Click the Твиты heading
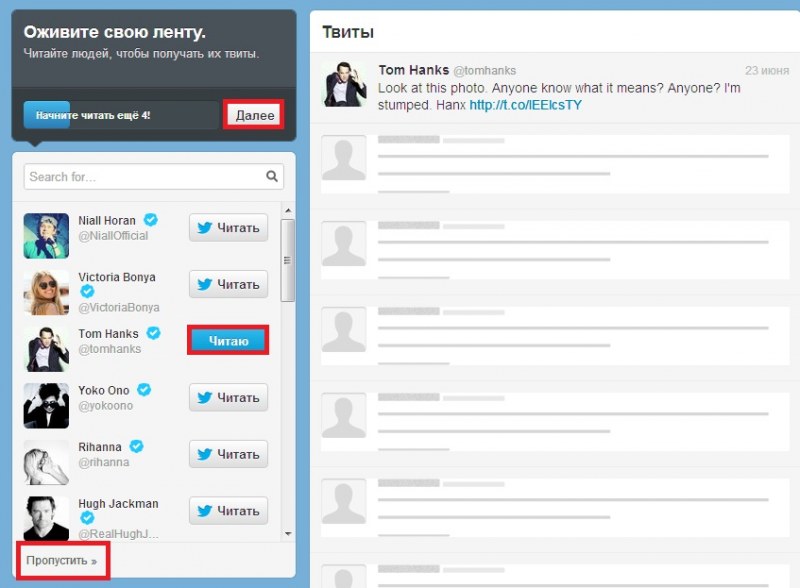Screen dimensions: 800x588 click(x=348, y=32)
